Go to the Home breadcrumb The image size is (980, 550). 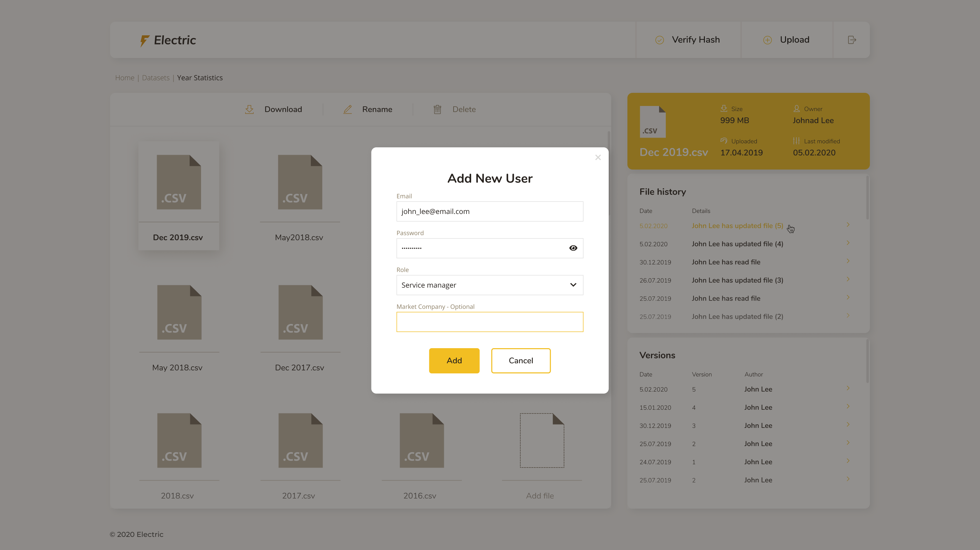124,78
